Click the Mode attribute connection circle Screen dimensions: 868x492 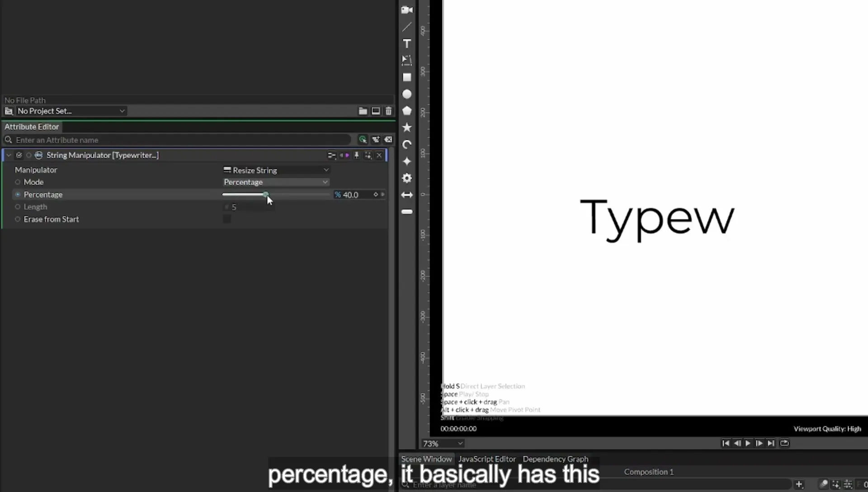(x=18, y=182)
